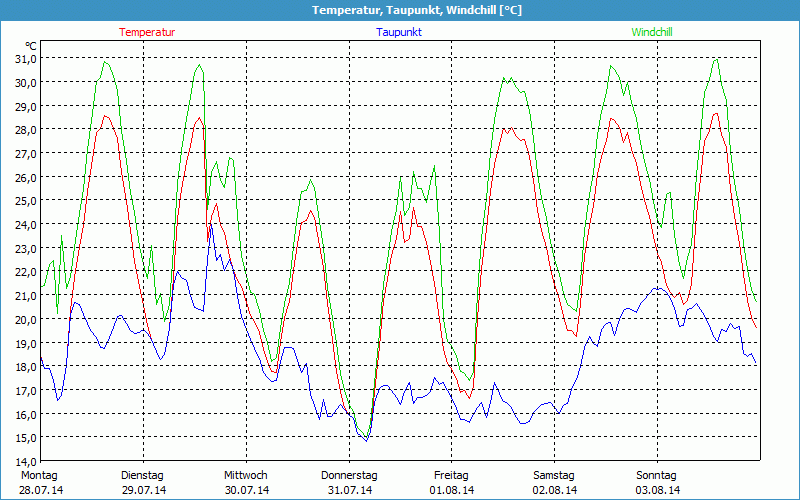Click the 25,0 y-axis label
This screenshot has width=800, height=500.
[x=26, y=201]
